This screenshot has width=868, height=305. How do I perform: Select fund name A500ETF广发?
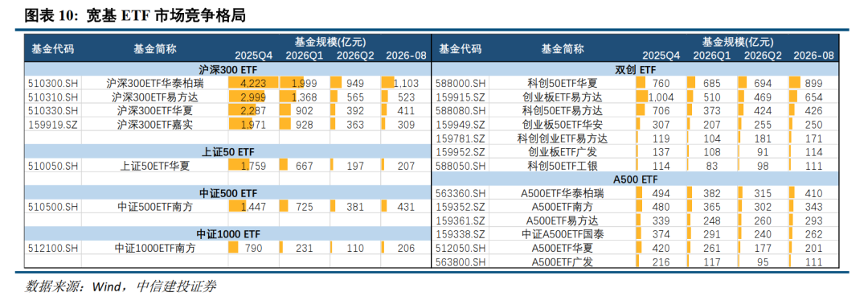(563, 262)
